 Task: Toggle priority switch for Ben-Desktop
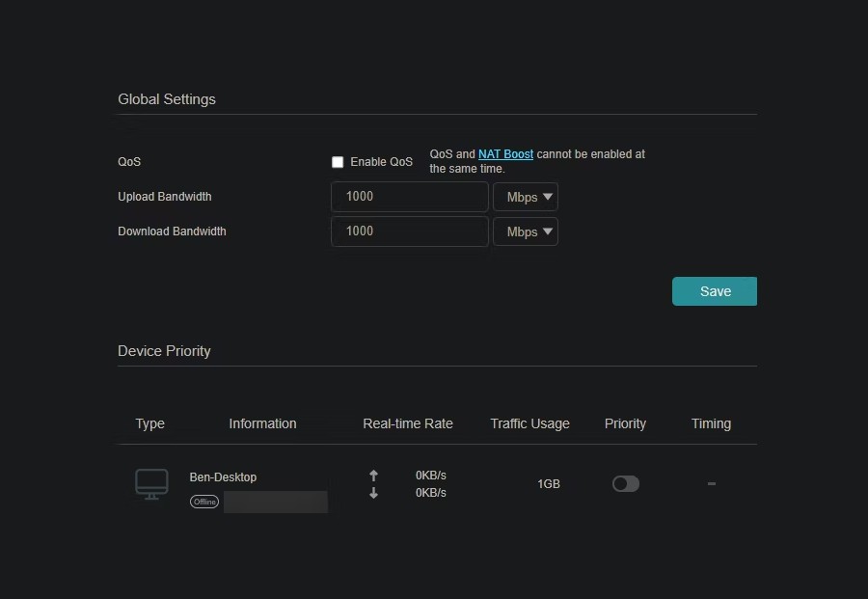[626, 484]
